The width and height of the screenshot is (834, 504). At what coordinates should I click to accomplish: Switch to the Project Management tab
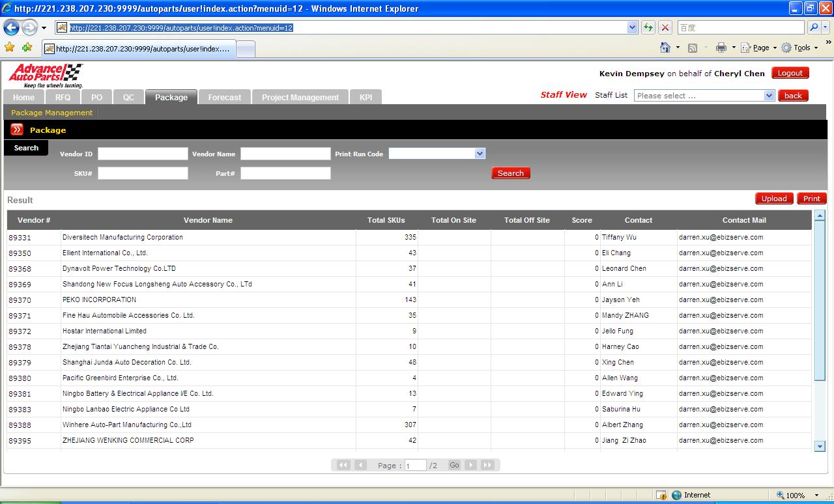pos(300,98)
